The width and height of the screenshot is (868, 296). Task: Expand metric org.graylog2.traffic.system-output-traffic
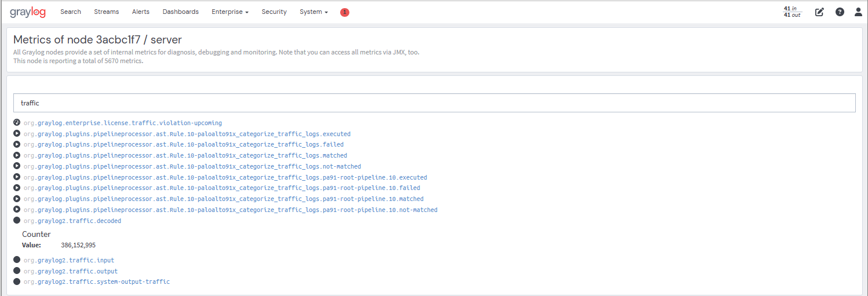(x=97, y=282)
